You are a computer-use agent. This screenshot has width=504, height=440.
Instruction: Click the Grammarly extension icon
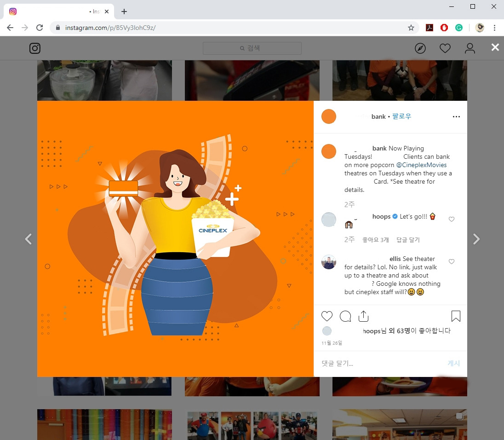(459, 28)
